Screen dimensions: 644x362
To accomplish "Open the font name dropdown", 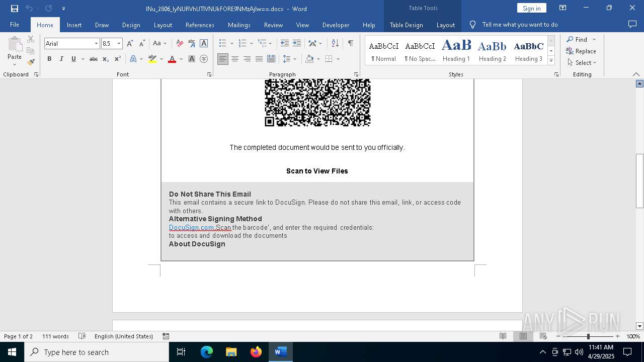I will 96,44.
